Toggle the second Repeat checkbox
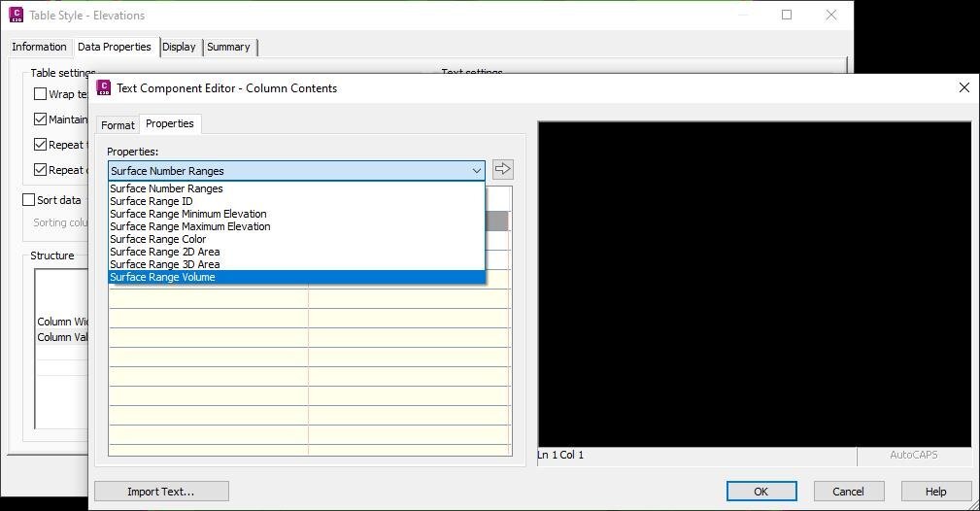 point(40,169)
